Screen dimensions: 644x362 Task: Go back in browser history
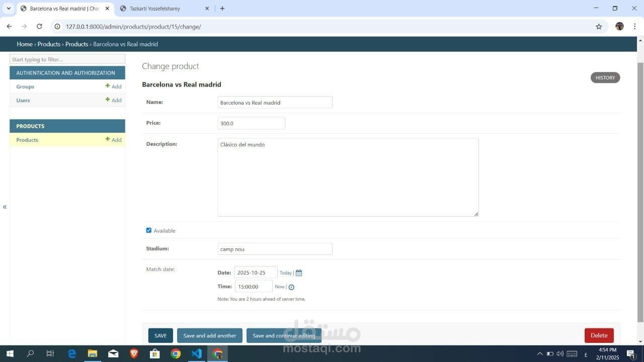pos(9,26)
